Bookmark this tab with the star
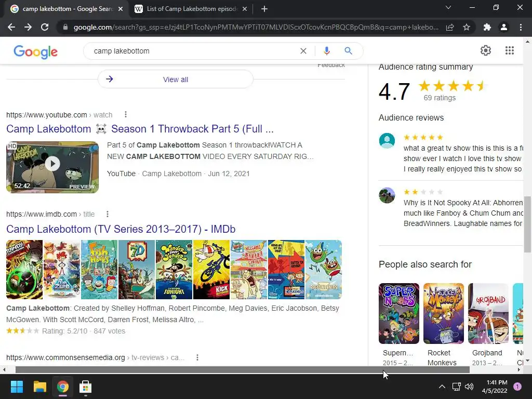The width and height of the screenshot is (532, 399). (x=467, y=27)
